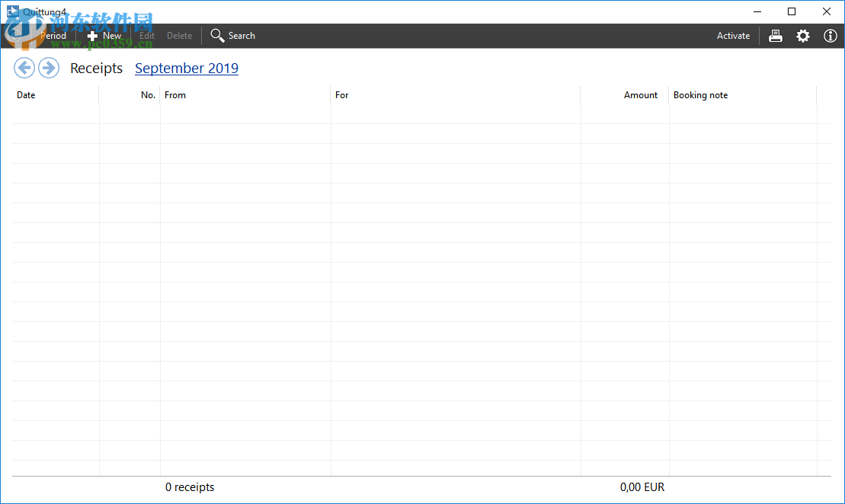The height and width of the screenshot is (504, 845).
Task: Sort by the Date column header
Action: click(56, 94)
